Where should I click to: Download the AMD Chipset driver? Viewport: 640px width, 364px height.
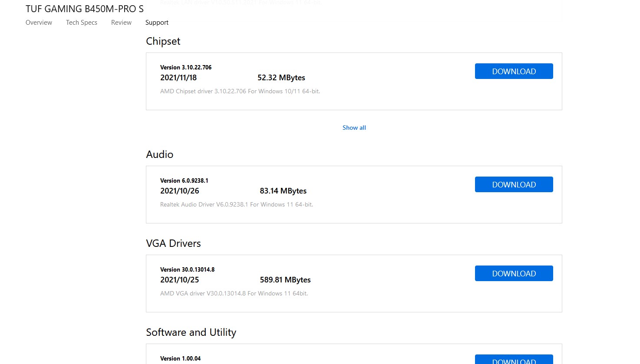[514, 71]
